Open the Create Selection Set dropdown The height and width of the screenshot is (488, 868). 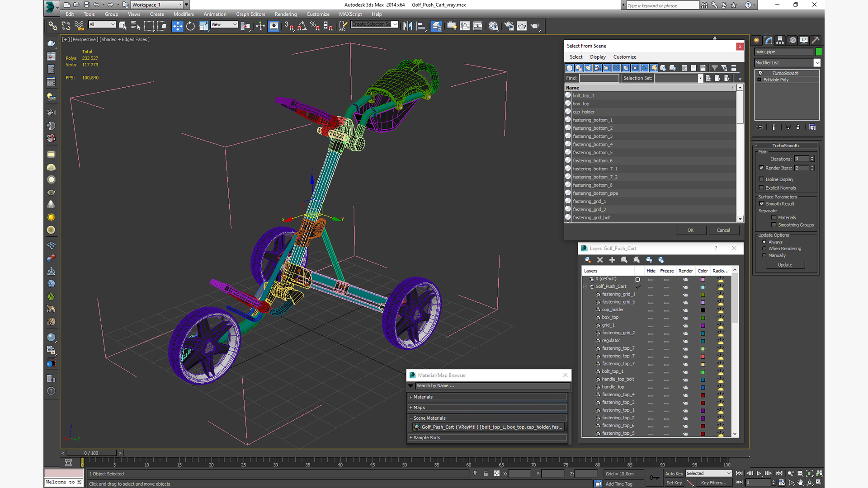[x=375, y=24]
